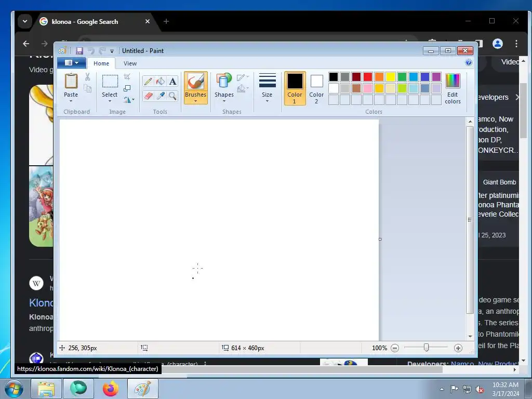This screenshot has width=532, height=399.
Task: Select the Fill with color bucket tool
Action: coord(160,82)
